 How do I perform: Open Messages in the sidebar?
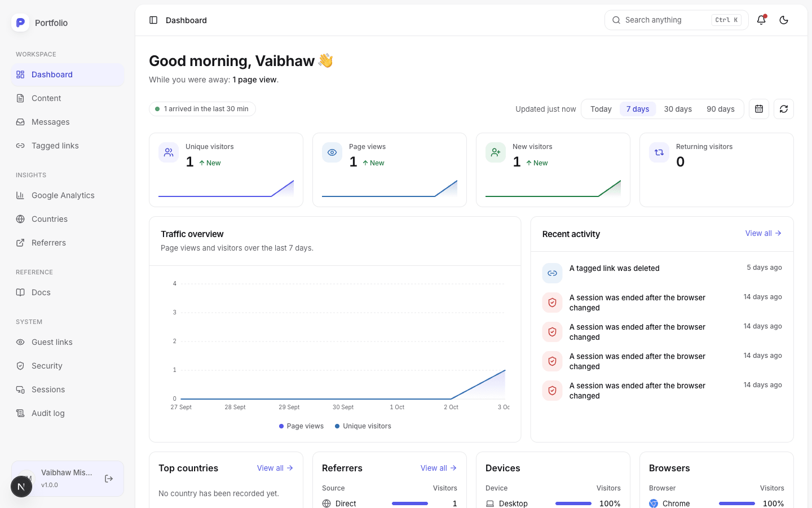click(68, 122)
